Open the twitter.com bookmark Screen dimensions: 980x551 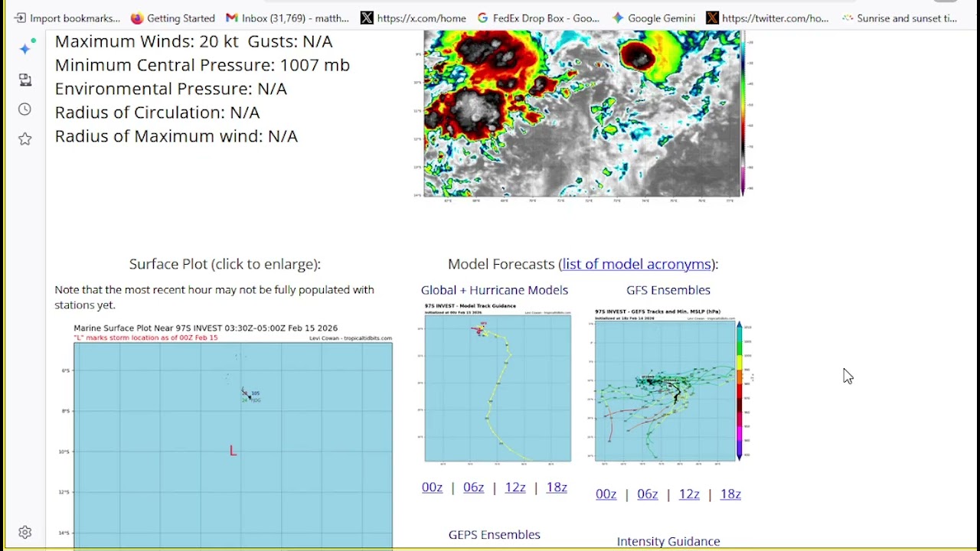point(768,18)
